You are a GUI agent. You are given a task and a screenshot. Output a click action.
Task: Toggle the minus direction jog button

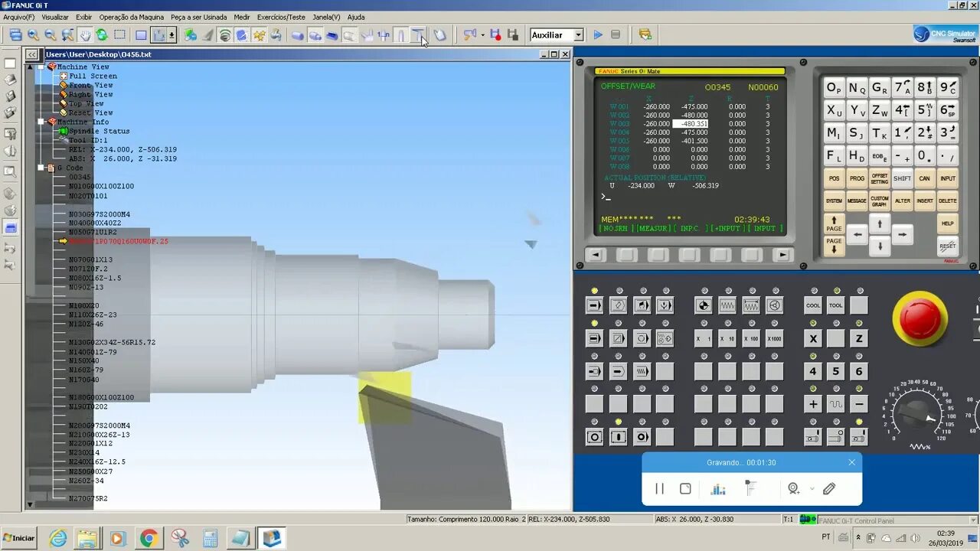coord(859,404)
